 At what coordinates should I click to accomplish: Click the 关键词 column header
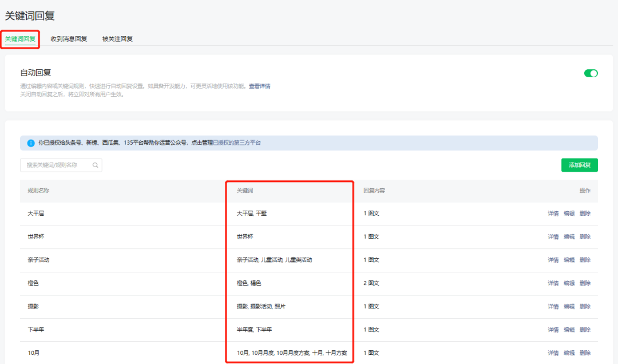coord(244,191)
